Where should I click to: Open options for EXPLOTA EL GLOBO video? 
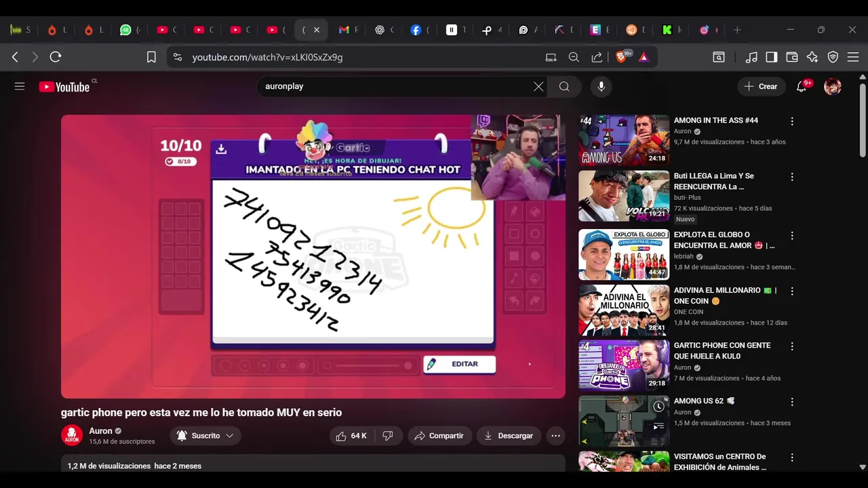point(792,236)
